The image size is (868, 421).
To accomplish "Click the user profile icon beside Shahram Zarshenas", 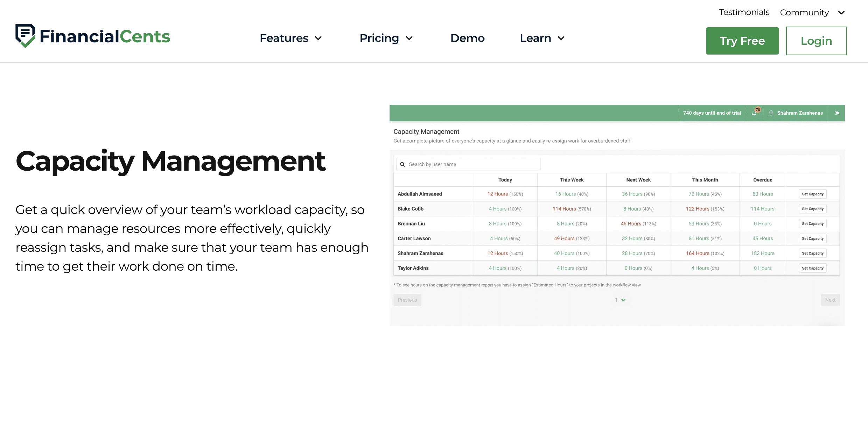I will [x=771, y=113].
